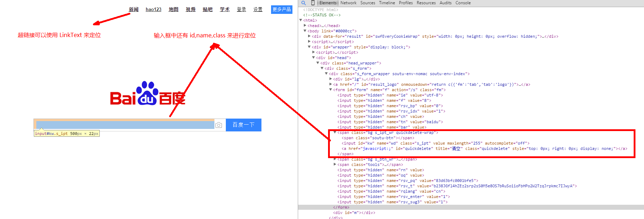Collapse the div class="head_wrapper" node

coord(318,63)
